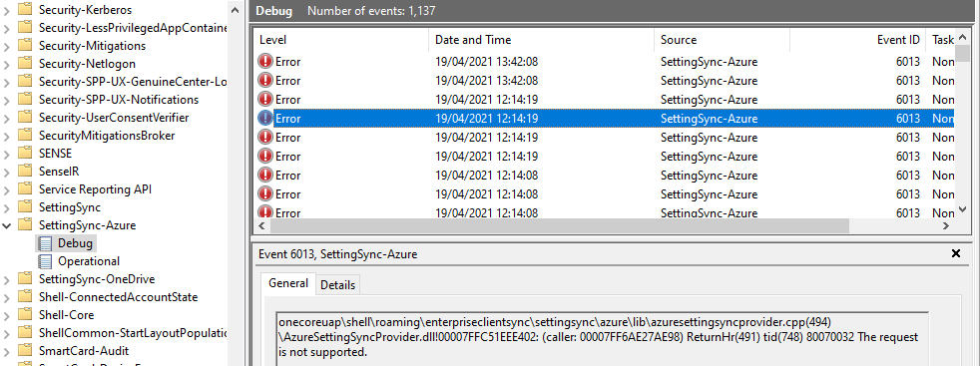Select the Security-Netlogon folder icon
Image resolution: width=980 pixels, height=366 pixels.
tap(25, 64)
